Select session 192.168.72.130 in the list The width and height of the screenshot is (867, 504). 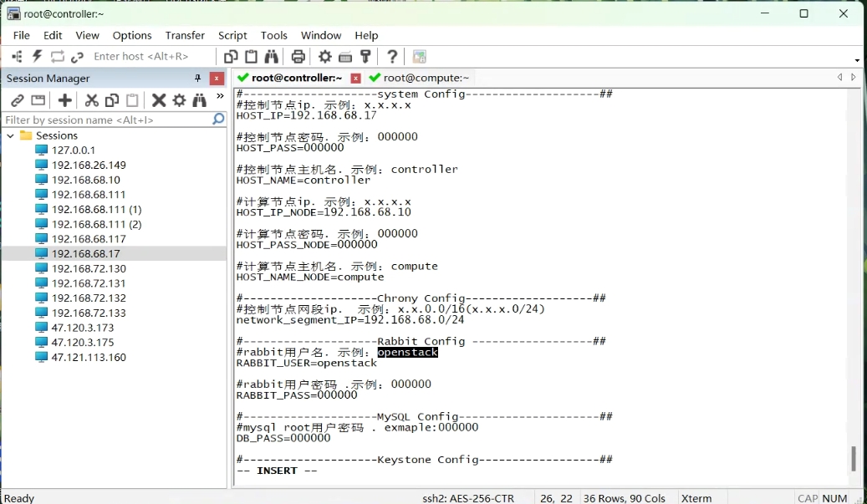pos(89,268)
